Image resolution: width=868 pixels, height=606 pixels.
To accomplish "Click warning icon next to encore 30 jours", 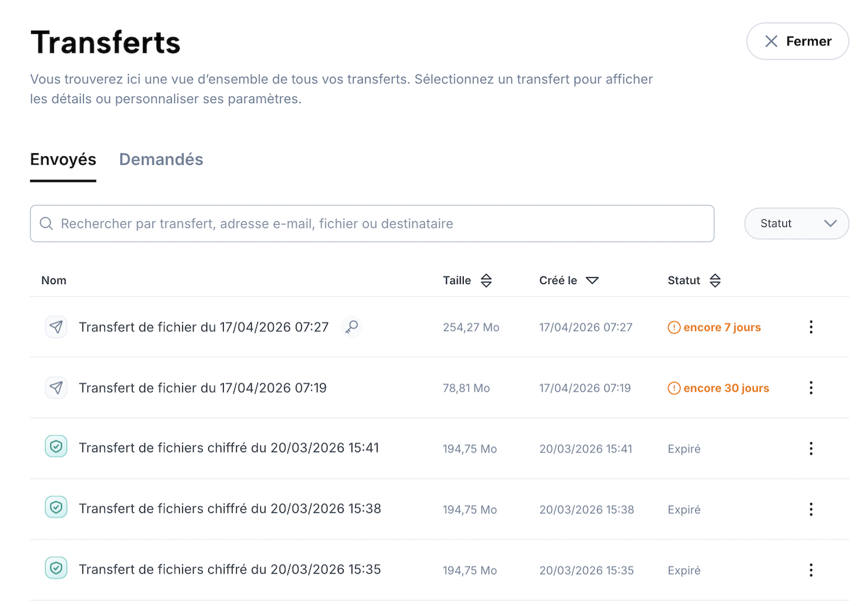I will [674, 388].
